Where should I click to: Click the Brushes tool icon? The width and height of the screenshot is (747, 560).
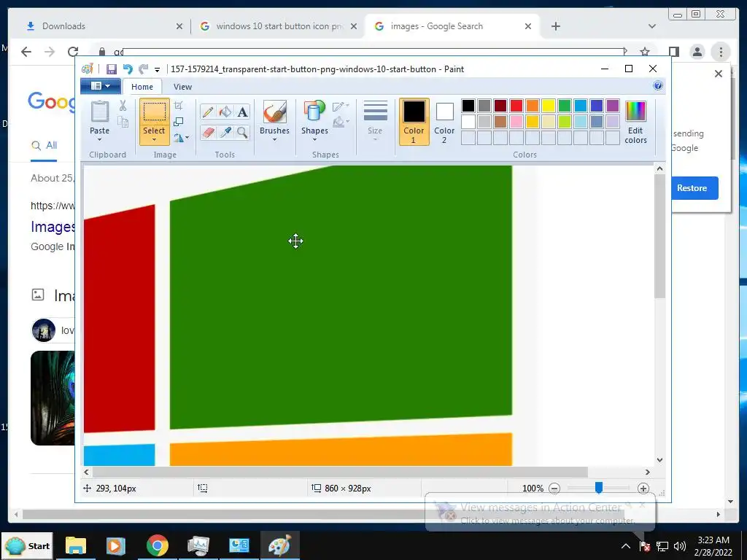275,112
